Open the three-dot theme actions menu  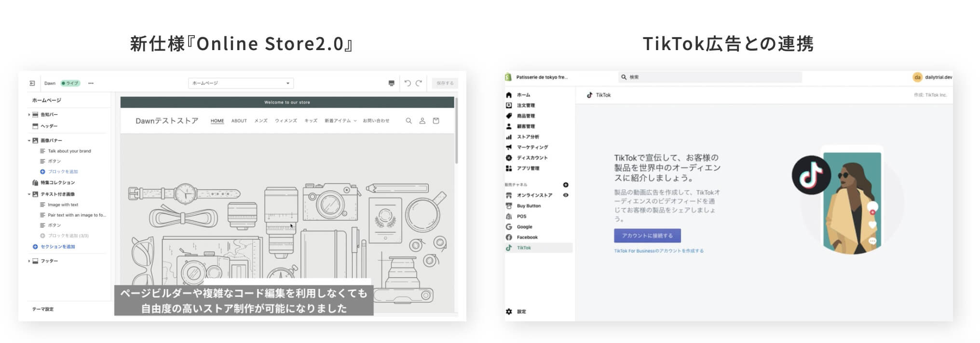(x=91, y=83)
